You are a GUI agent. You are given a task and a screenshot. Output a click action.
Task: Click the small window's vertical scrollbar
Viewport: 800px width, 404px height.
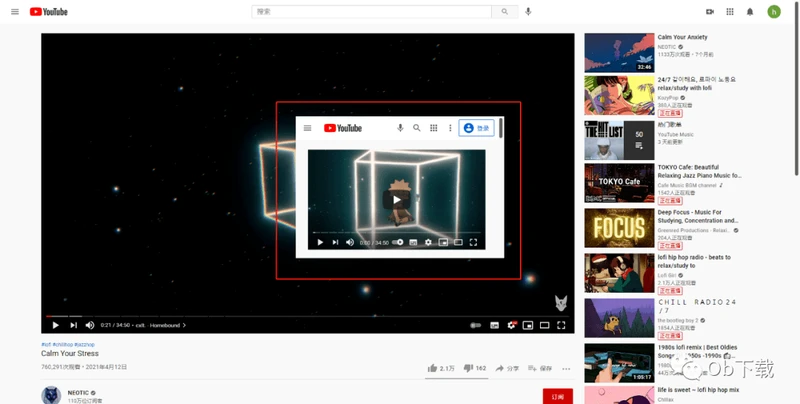tap(502, 128)
